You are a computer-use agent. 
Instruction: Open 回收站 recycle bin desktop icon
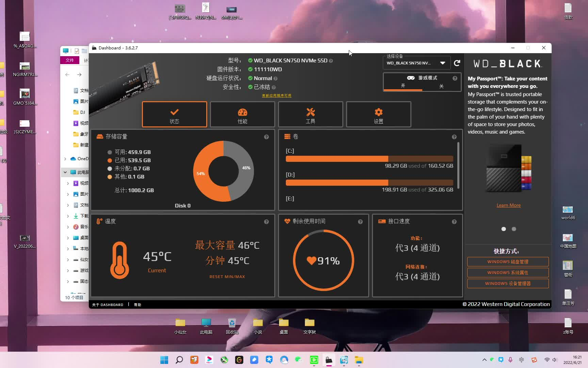232,326
